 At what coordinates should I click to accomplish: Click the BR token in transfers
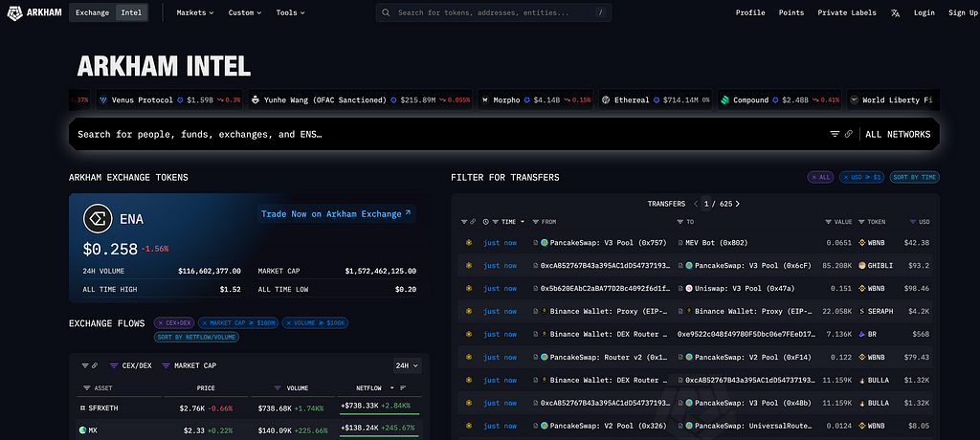click(867, 335)
